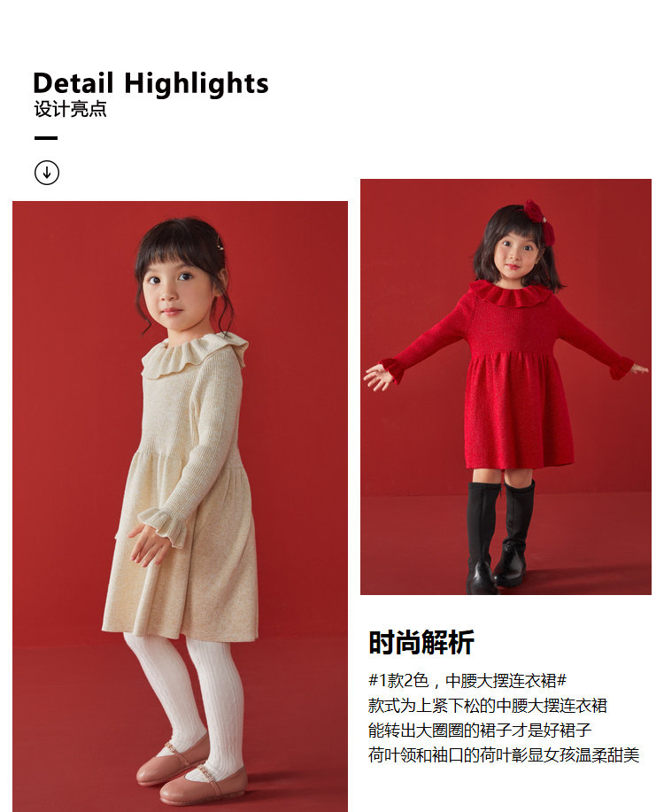Open the red knit dress photo

tap(506, 387)
